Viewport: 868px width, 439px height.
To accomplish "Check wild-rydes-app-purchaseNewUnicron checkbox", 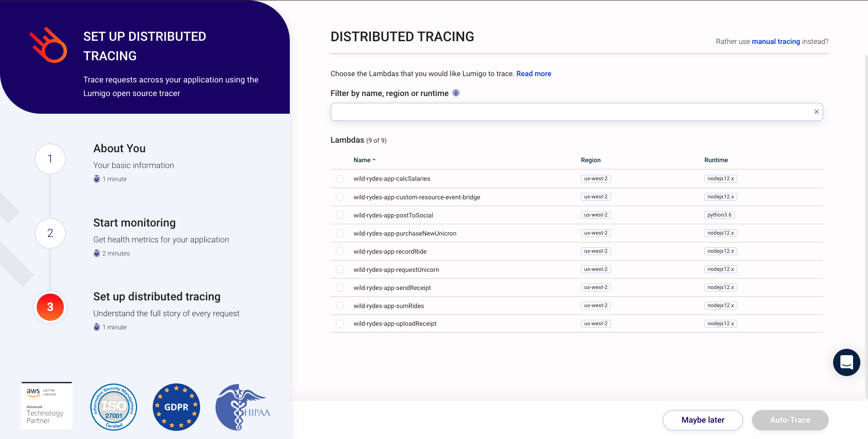I will pyautogui.click(x=340, y=233).
